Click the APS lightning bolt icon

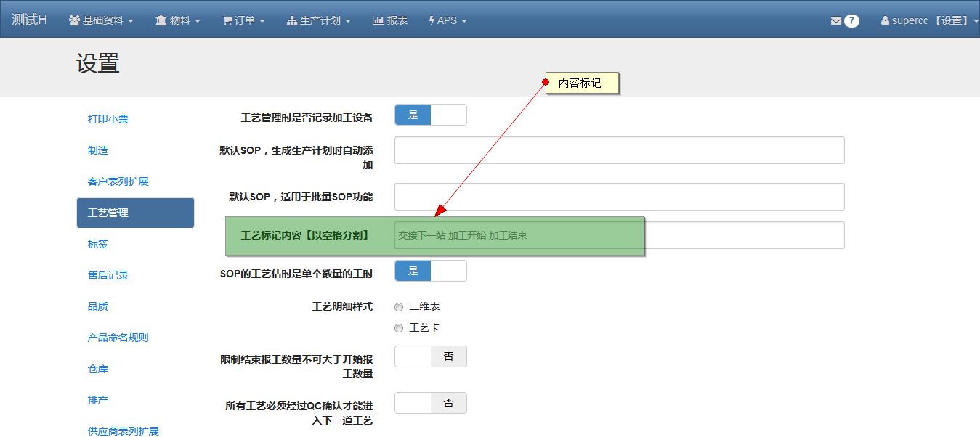[x=432, y=21]
